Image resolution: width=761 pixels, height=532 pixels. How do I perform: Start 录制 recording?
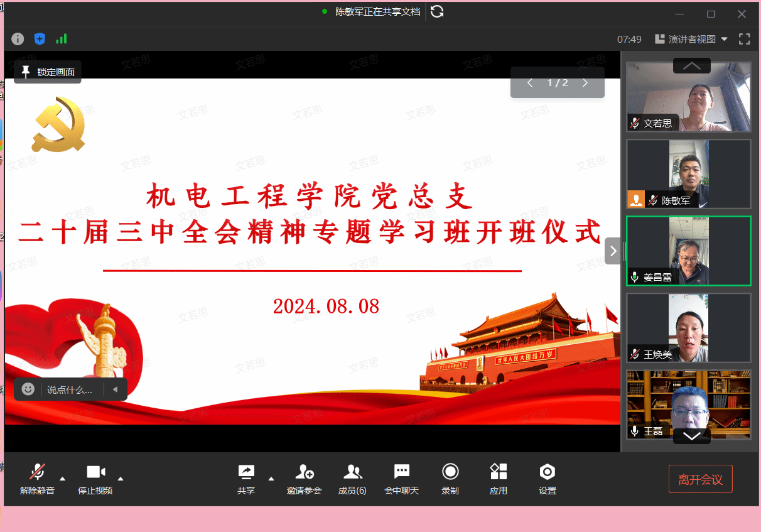pos(450,479)
